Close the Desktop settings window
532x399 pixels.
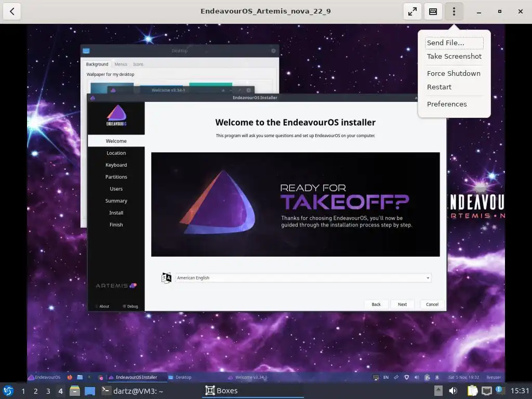(x=273, y=51)
